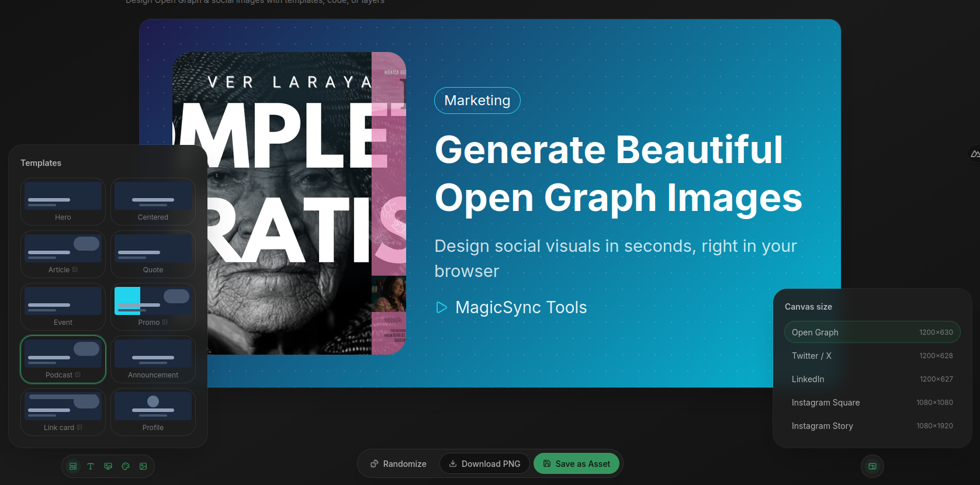Click the 'Templates' panel heading
This screenshot has width=980, height=485.
(41, 163)
